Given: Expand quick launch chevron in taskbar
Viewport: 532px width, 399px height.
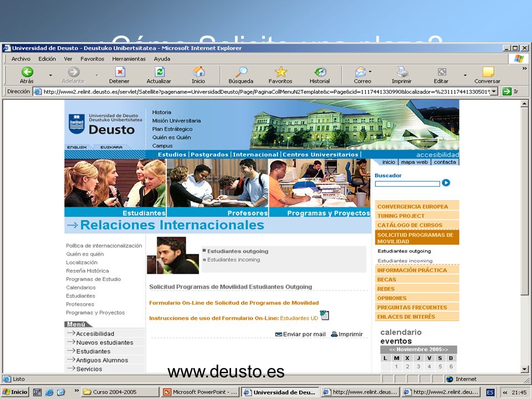Looking at the screenshot, I should pos(76,391).
